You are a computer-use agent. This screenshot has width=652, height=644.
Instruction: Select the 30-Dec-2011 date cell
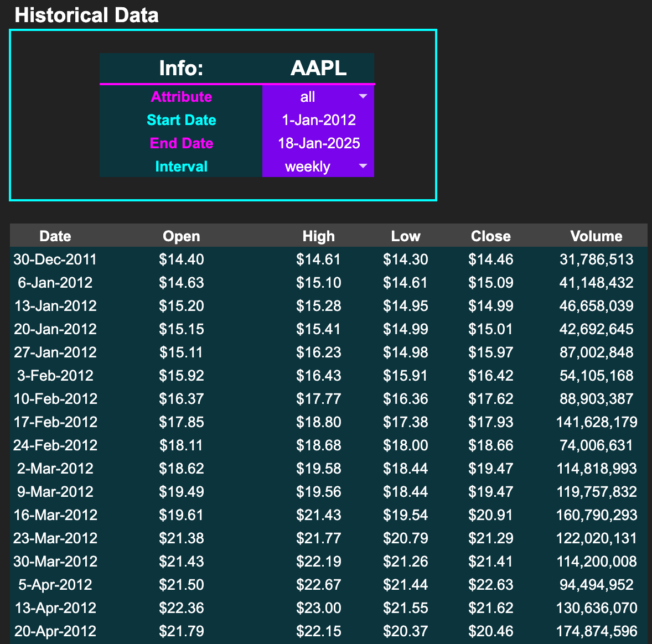55,259
